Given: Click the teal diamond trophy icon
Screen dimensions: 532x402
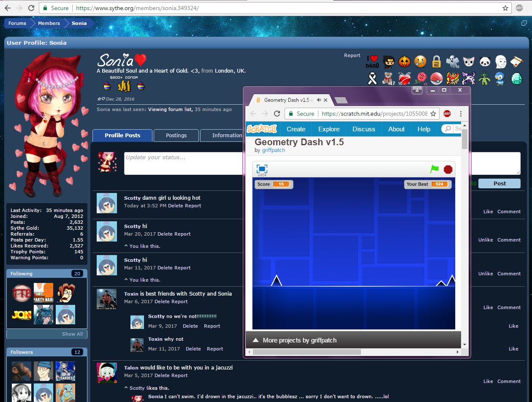Looking at the screenshot, I should (x=516, y=79).
